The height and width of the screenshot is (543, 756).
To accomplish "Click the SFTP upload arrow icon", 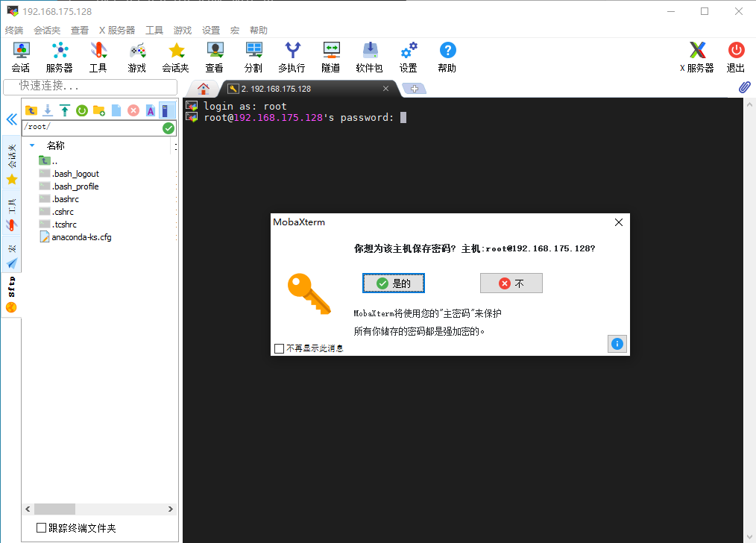I will [x=65, y=110].
